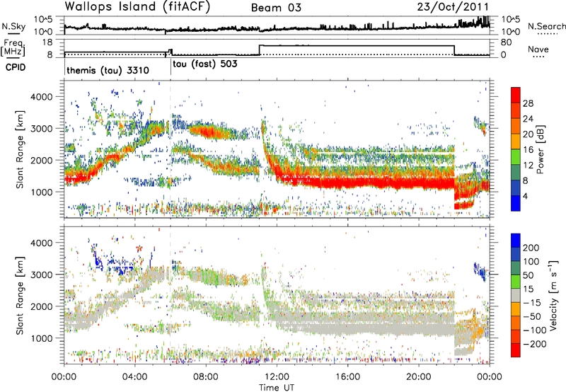Click the date '23/Oct/2011'
Viewport: 566px width, 392px height.
click(453, 7)
